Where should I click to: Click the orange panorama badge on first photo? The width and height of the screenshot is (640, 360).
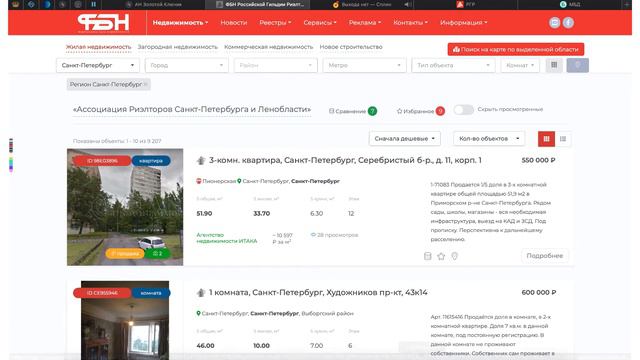[x=125, y=253]
